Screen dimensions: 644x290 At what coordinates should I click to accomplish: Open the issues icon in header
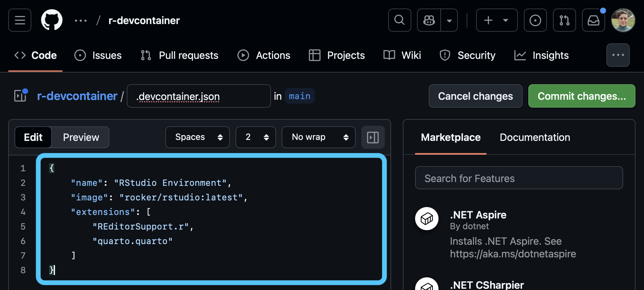pyautogui.click(x=535, y=20)
